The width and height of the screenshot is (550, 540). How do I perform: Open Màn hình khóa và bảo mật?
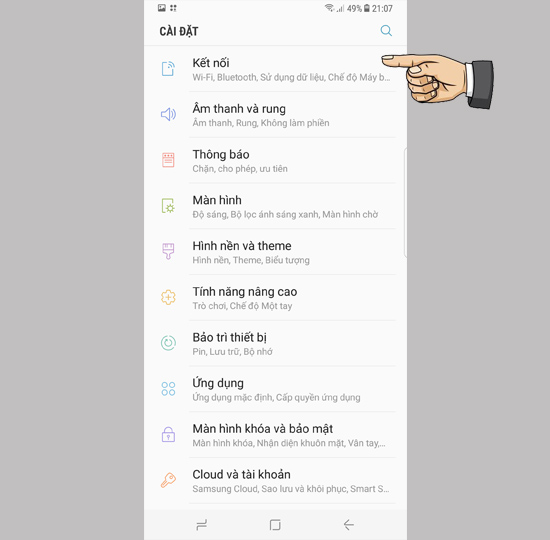pyautogui.click(x=275, y=435)
